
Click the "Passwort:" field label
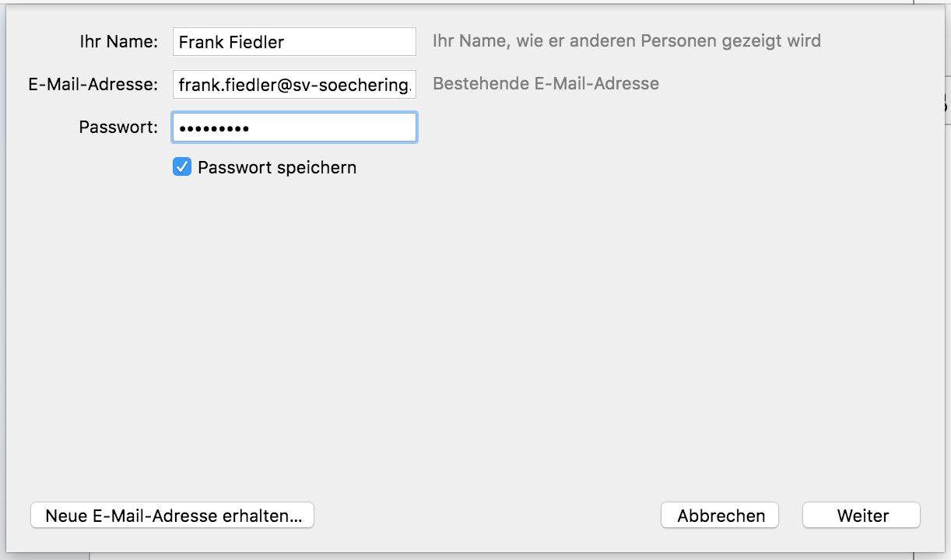[x=118, y=127]
